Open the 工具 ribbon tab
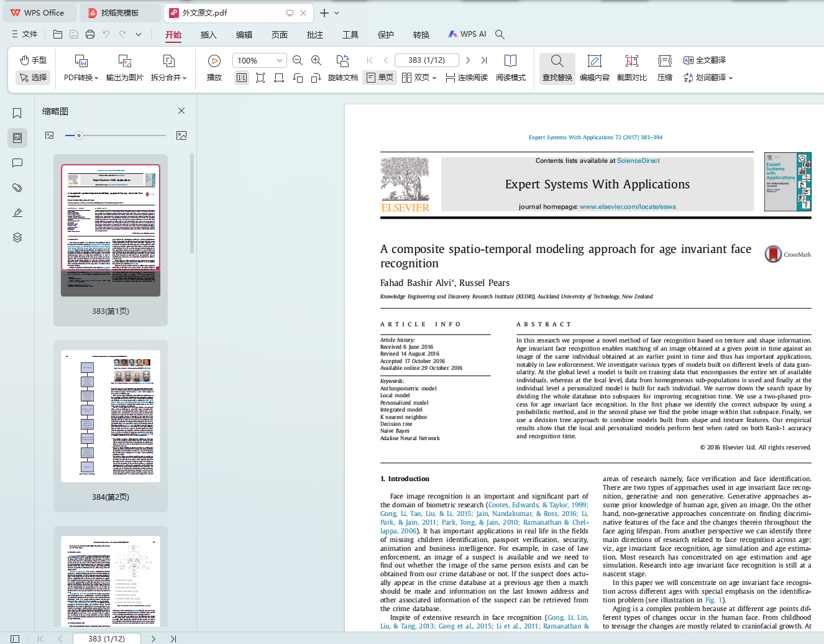The height and width of the screenshot is (644, 824). [350, 35]
